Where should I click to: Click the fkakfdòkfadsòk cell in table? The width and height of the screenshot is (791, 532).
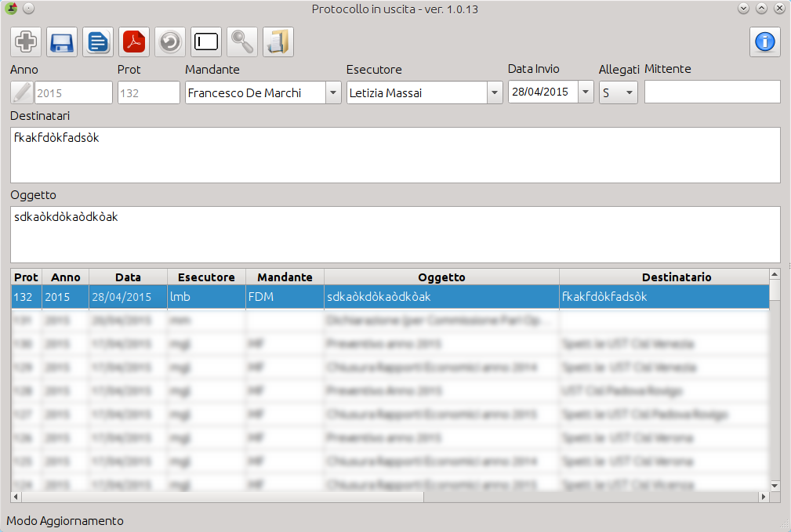click(x=664, y=296)
